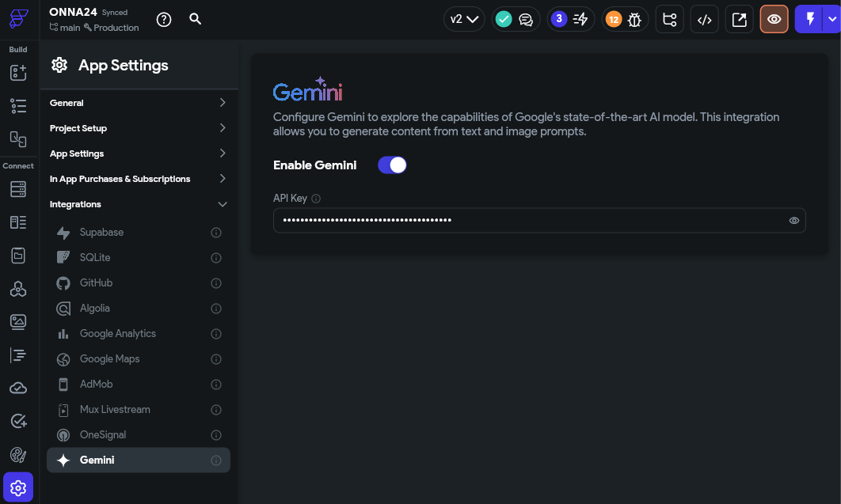
Task: Open the developer code view icon
Action: [x=704, y=19]
